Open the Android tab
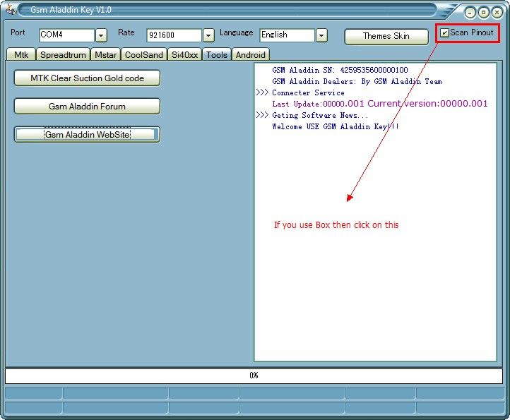The height and width of the screenshot is (420, 510). pyautogui.click(x=251, y=54)
